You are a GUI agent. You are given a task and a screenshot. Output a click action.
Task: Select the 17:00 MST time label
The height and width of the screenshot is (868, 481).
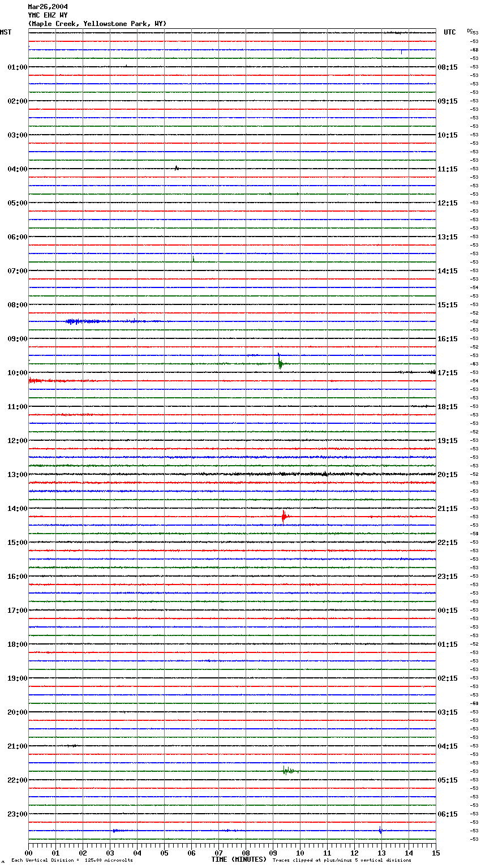click(x=18, y=611)
